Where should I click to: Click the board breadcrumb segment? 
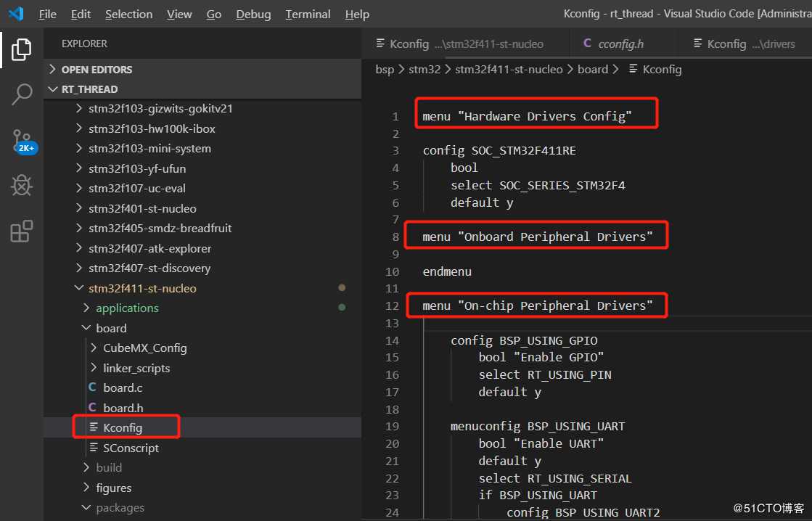[x=593, y=70]
